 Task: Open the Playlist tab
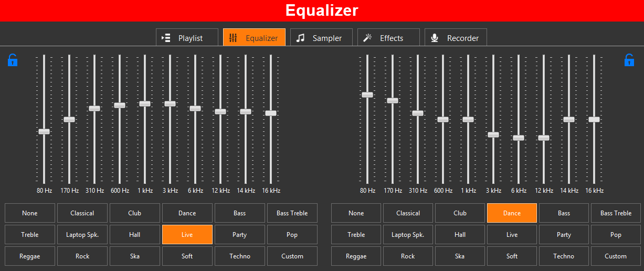pyautogui.click(x=187, y=38)
